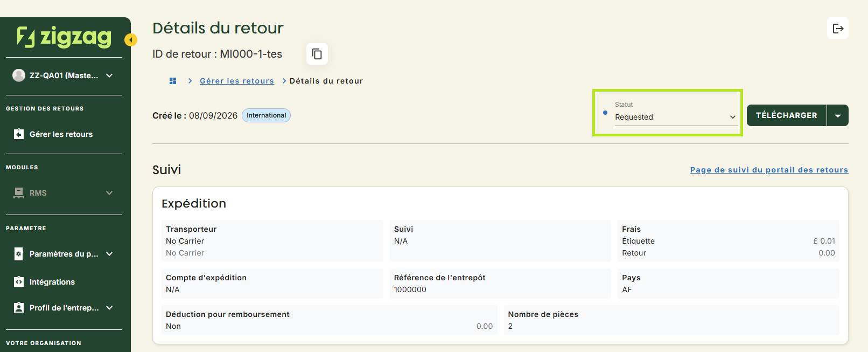Viewport: 868px width, 352px height.
Task: Open Paramètres du p... menu item
Action: 64,254
